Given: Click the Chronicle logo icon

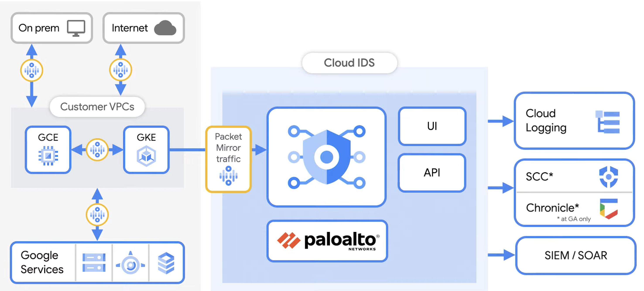Looking at the screenshot, I should point(609,209).
